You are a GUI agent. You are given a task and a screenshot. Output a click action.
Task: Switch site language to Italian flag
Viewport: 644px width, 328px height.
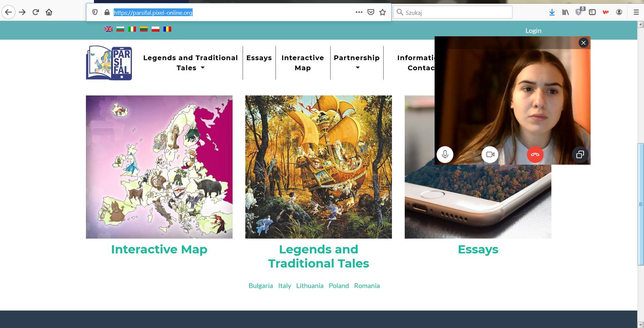132,29
